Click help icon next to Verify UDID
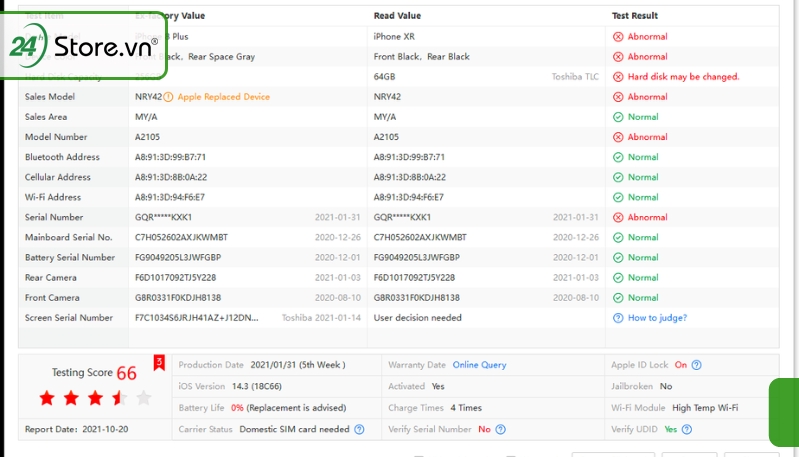The height and width of the screenshot is (457, 799). pos(687,429)
